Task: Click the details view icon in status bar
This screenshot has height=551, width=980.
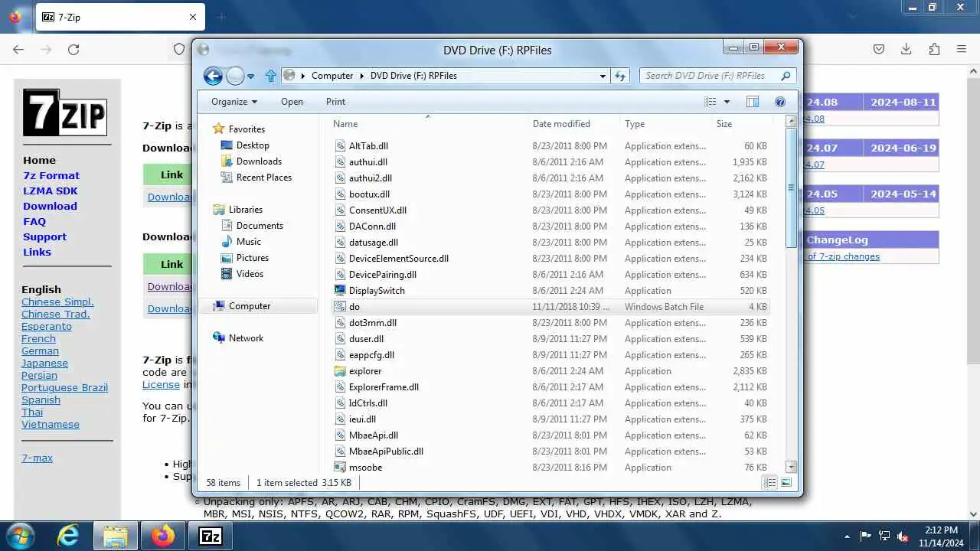Action: coord(770,482)
